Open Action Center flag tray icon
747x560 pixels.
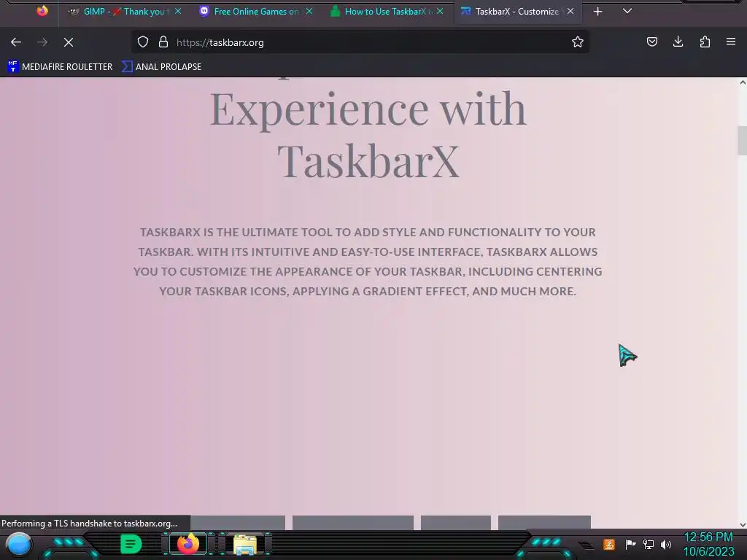pos(630,544)
